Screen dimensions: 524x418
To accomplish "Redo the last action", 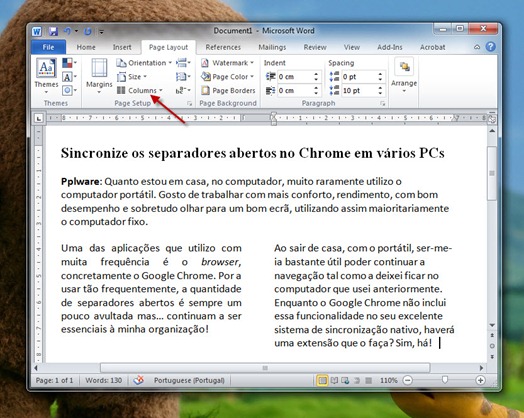I will tap(88, 31).
